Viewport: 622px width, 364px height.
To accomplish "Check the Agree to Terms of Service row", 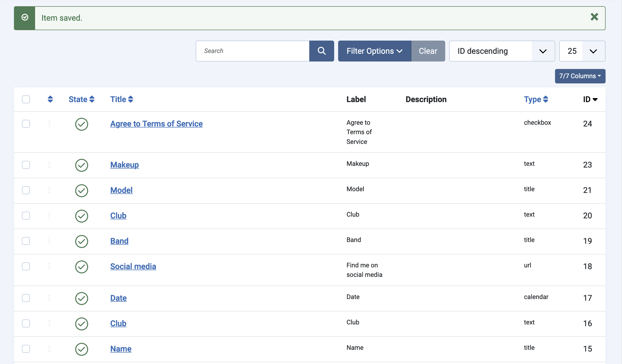I will 26,124.
